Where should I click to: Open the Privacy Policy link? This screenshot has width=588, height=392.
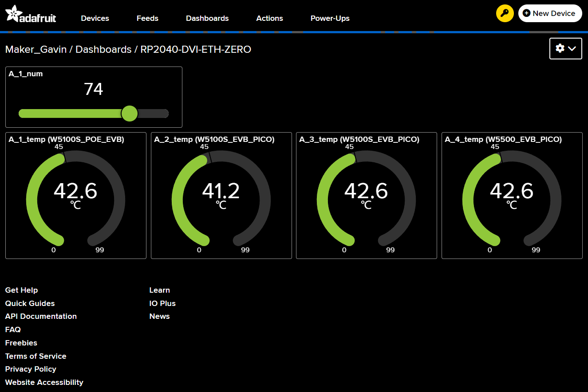[x=31, y=369]
